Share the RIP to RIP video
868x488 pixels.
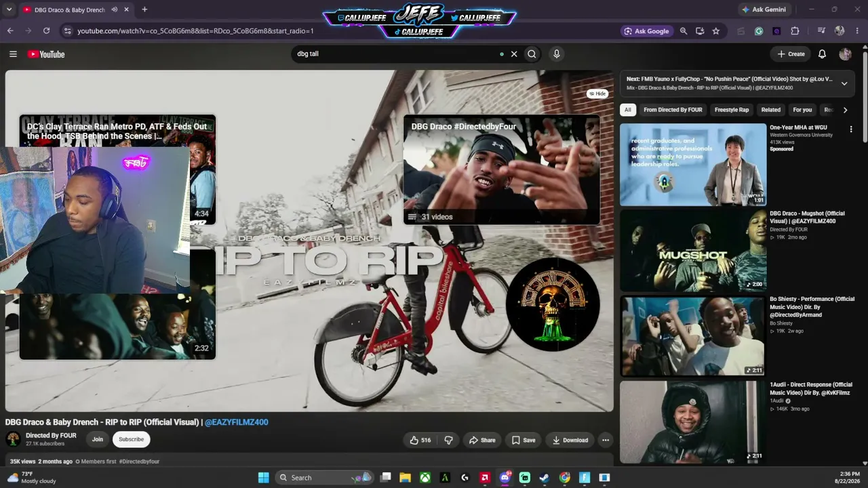coord(482,440)
